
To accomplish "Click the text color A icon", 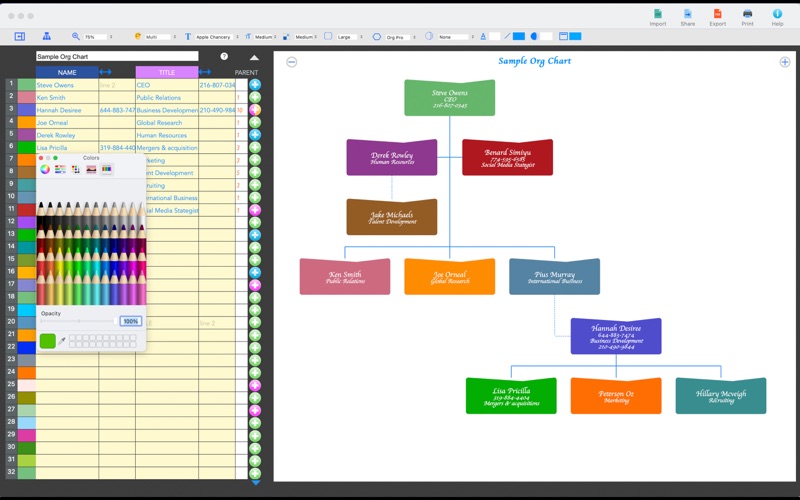I will (483, 36).
